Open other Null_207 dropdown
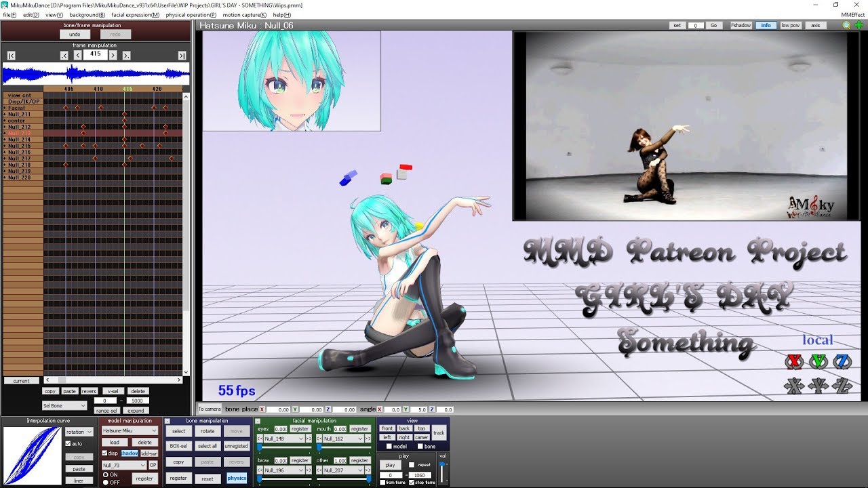The image size is (868, 488). (x=344, y=470)
